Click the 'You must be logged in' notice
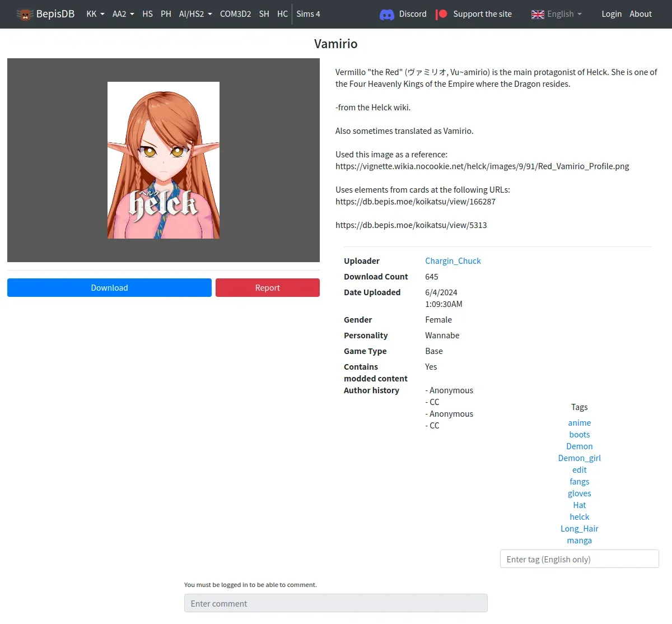Viewport: 672px width, 624px height. tap(250, 585)
